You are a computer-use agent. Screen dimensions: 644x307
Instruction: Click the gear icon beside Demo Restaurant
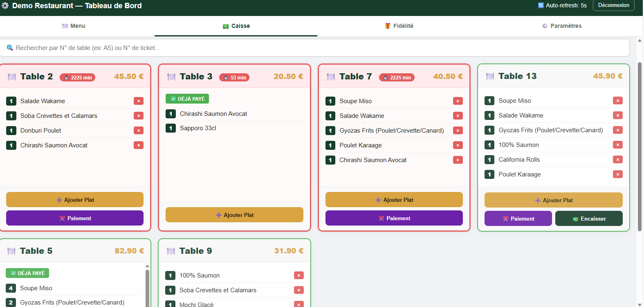point(5,6)
